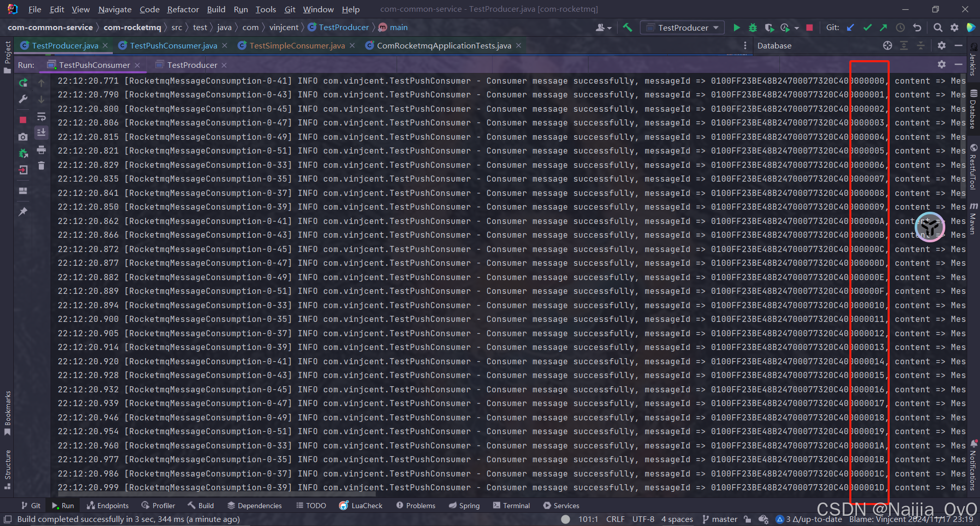Open the Git tool window button
The width and height of the screenshot is (980, 526).
click(x=31, y=506)
